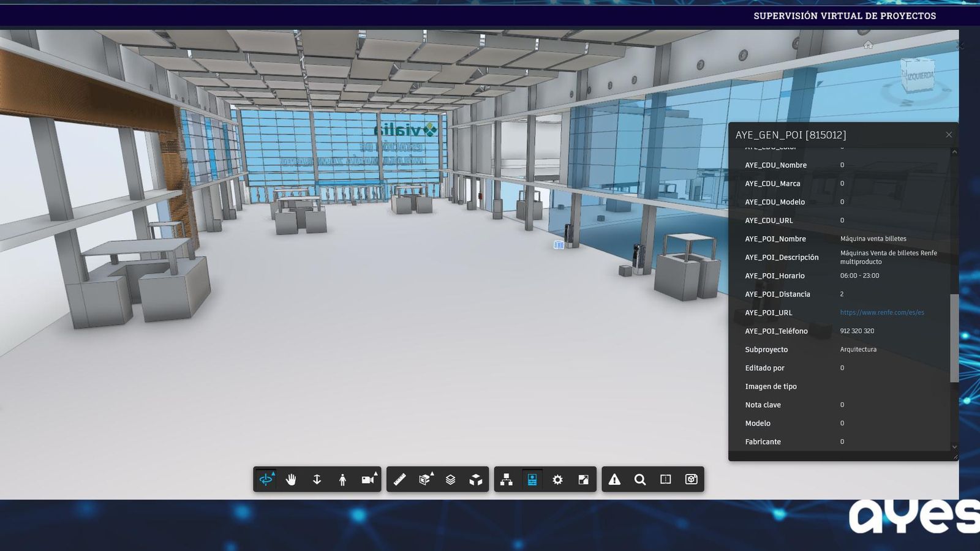Select the Pan hand tool
The image size is (980, 551).
[291, 479]
